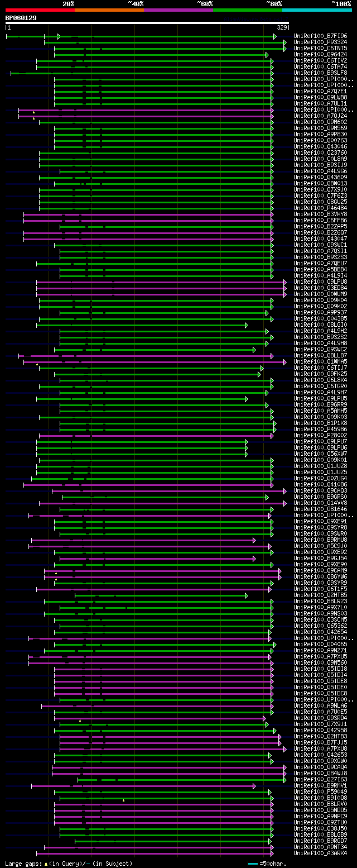Click the UniRef100_B3VKY8 label

coord(320,214)
